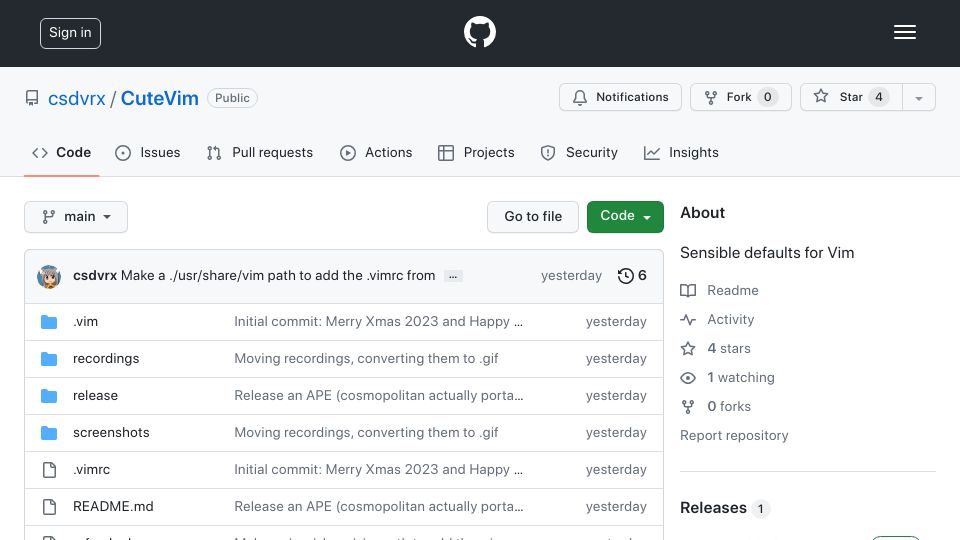Click the screenshots folder icon
This screenshot has width=960, height=540.
(x=49, y=433)
